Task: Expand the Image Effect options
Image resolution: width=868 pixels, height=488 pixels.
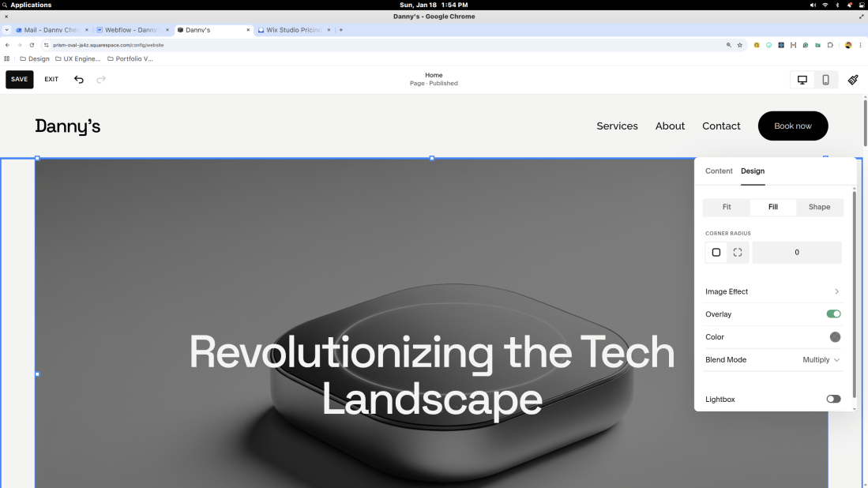Action: [836, 292]
